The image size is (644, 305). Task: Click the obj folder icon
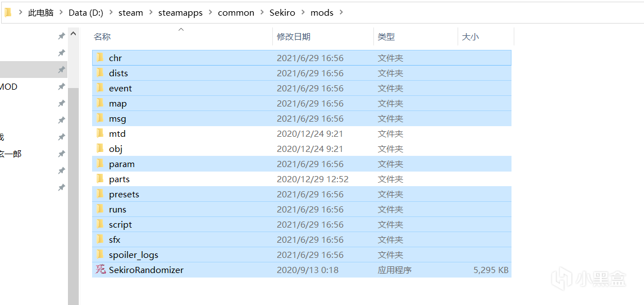101,149
